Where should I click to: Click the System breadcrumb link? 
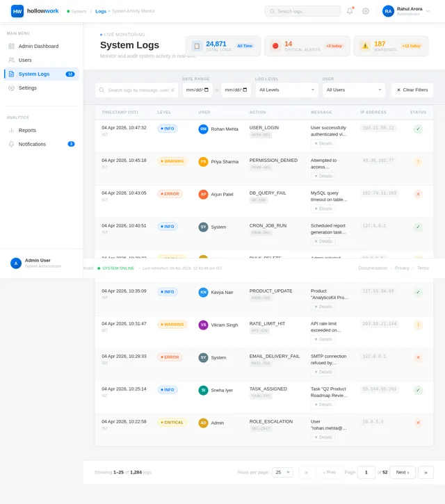click(x=79, y=11)
